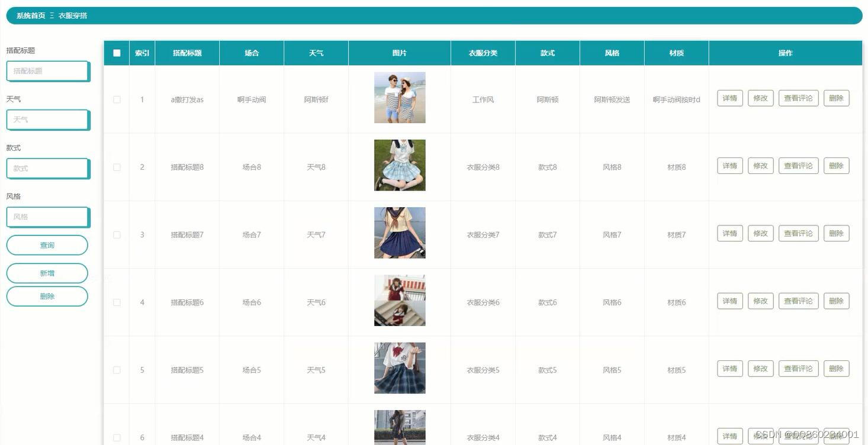This screenshot has width=868, height=445.
Task: Open 查看评论 for the a撒打发as row
Action: coord(798,98)
